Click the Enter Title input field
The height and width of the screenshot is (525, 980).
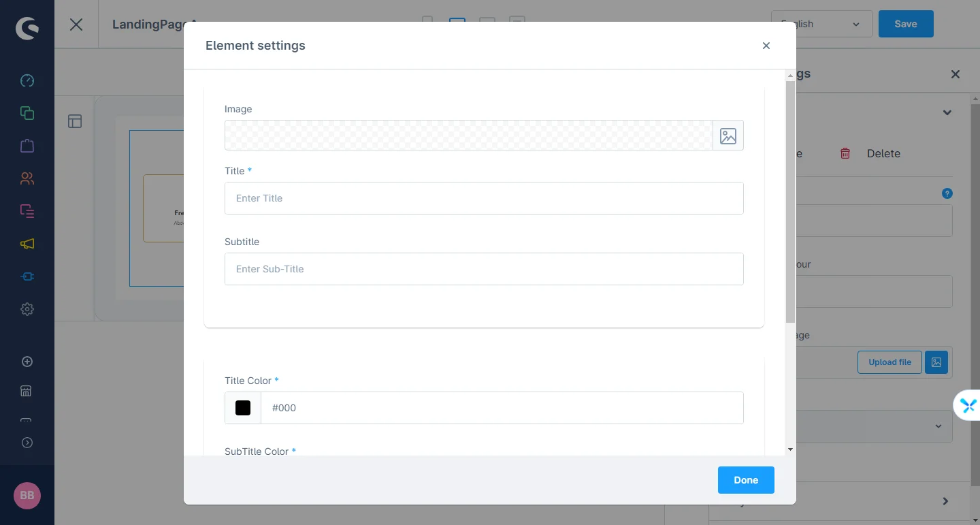(x=484, y=198)
